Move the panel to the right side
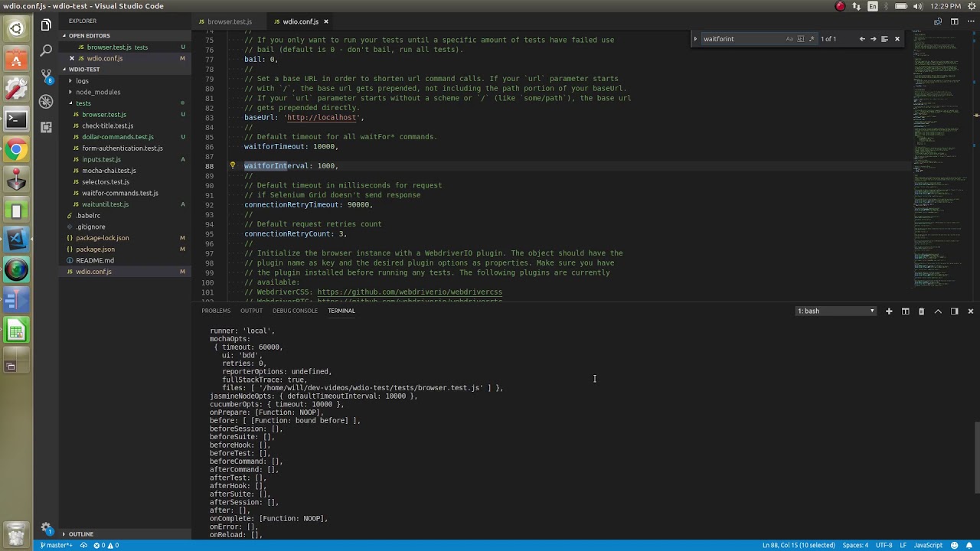 pyautogui.click(x=954, y=311)
